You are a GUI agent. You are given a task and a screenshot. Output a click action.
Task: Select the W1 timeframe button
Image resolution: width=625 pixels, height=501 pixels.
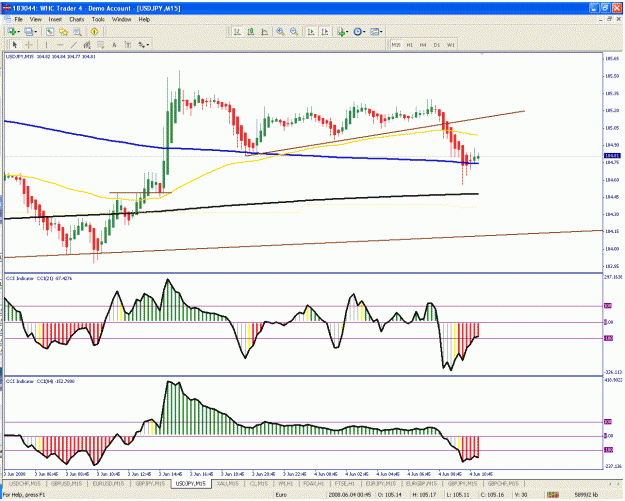[x=451, y=45]
